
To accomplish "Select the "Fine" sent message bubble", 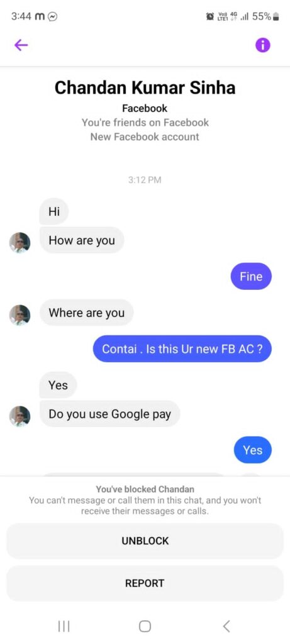I will pyautogui.click(x=251, y=277).
